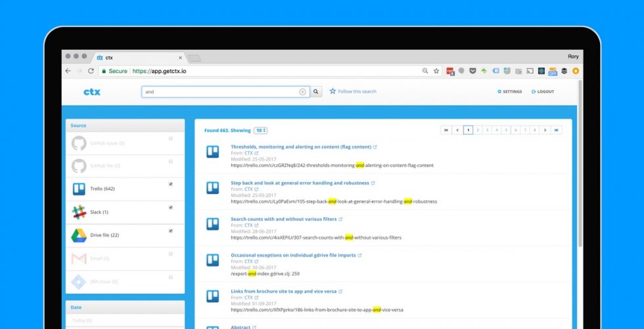644x329 pixels.
Task: Click the Cast extension icon
Action: pos(530,71)
